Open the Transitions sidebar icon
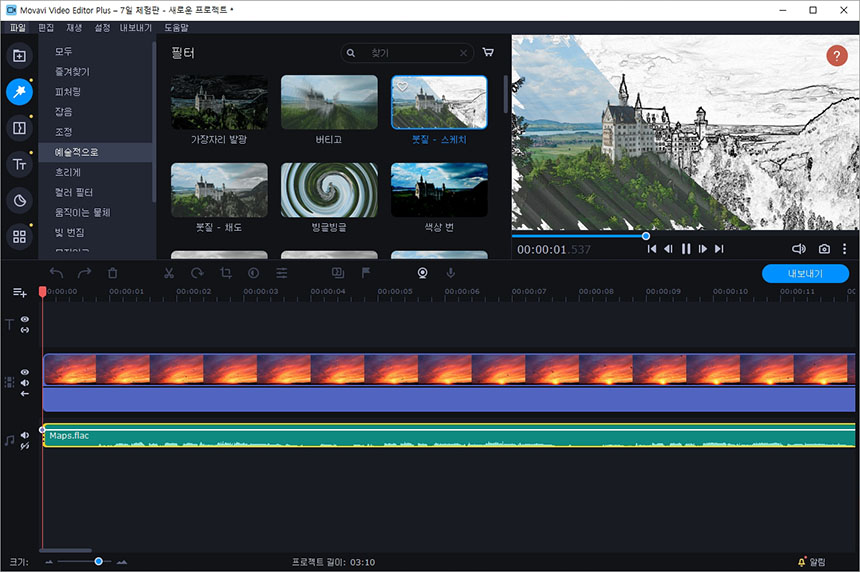This screenshot has height=572, width=860. coord(19,128)
